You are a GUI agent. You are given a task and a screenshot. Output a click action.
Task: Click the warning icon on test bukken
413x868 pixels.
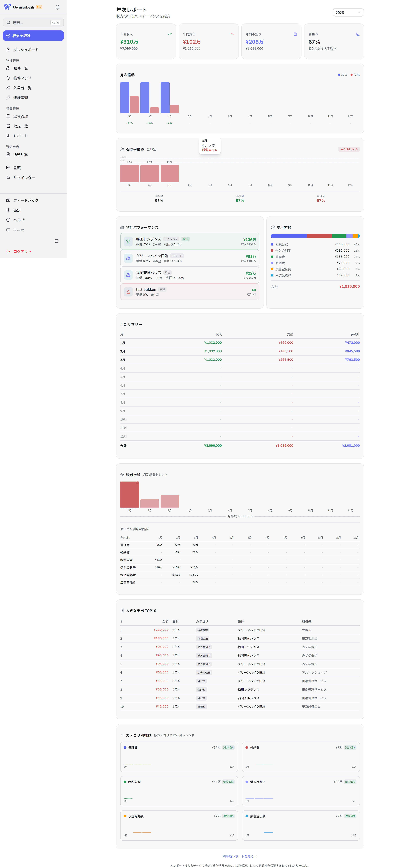[128, 292]
